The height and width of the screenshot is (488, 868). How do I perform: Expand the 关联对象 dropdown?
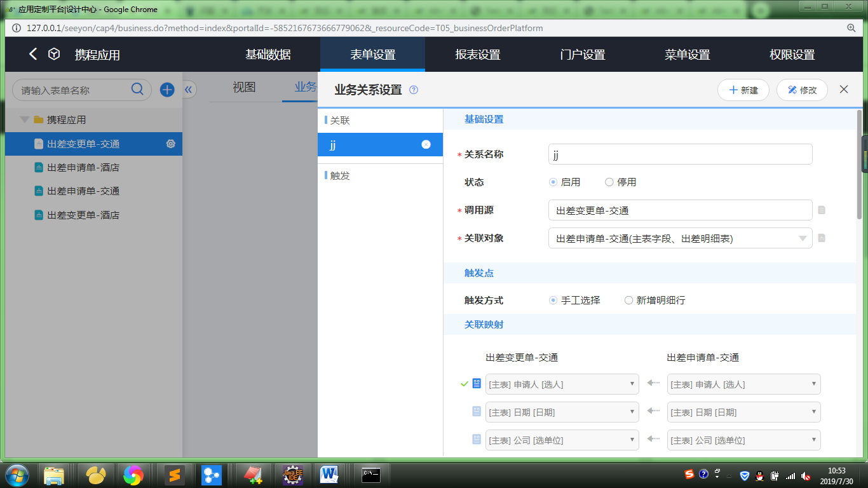coord(803,238)
